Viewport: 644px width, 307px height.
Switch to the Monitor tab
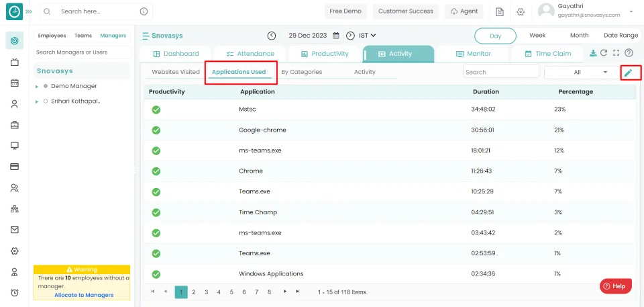473,54
